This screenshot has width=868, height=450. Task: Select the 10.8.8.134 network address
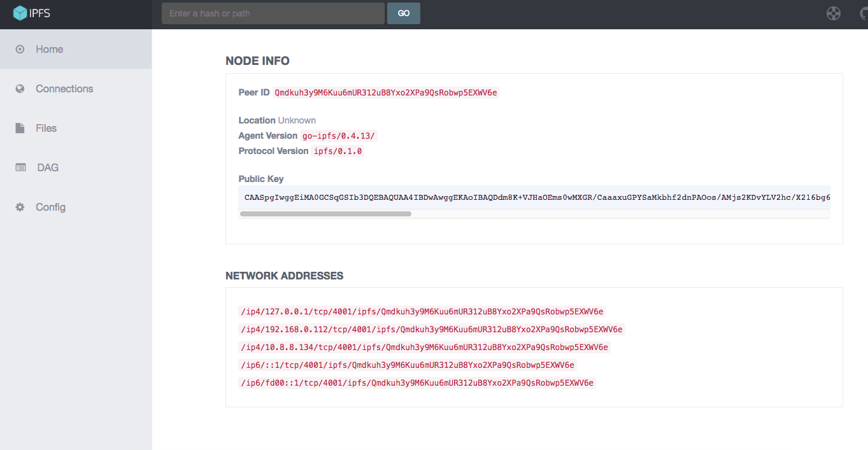(424, 348)
